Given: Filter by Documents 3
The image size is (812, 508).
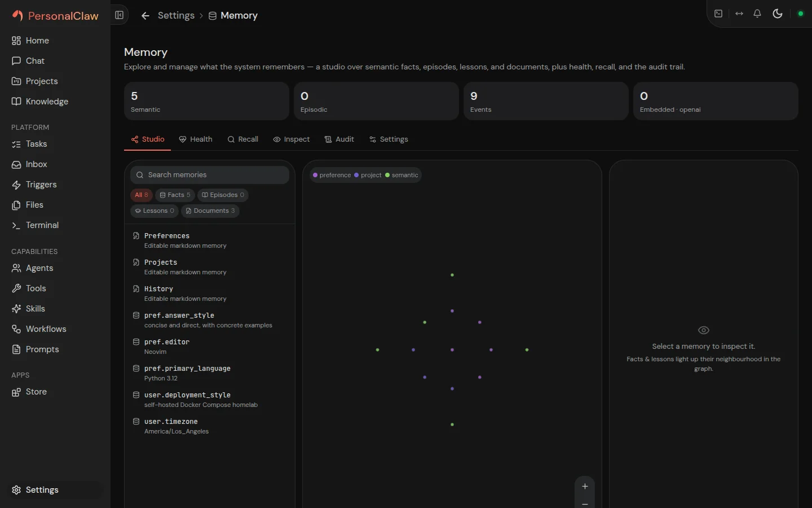Looking at the screenshot, I should [210, 211].
